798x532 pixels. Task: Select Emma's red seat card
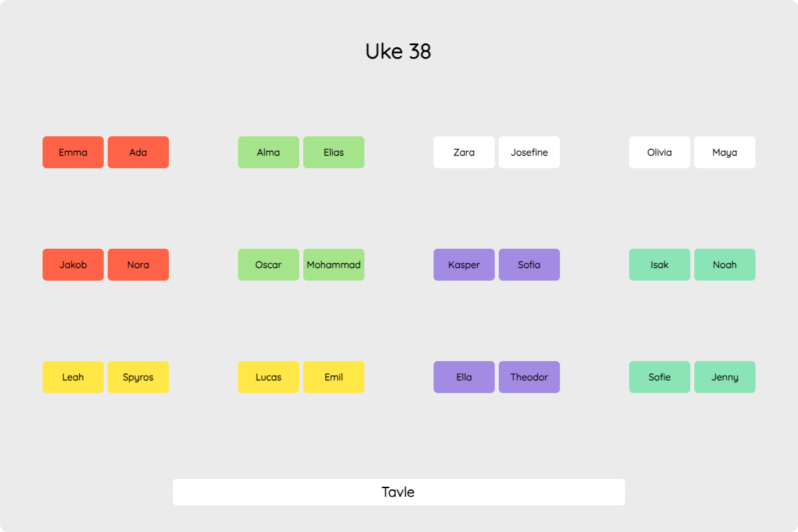point(73,152)
